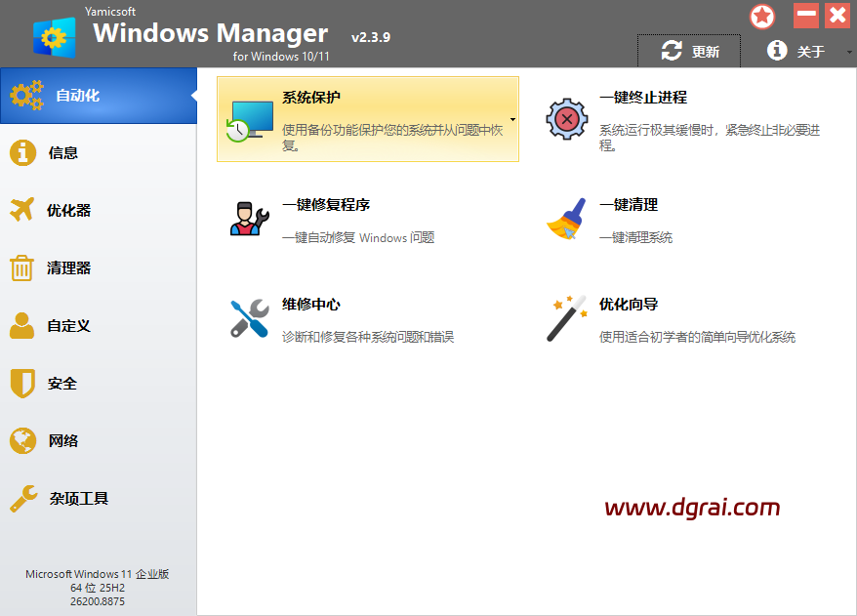
Task: Open the 清理器 section
Action: point(99,267)
